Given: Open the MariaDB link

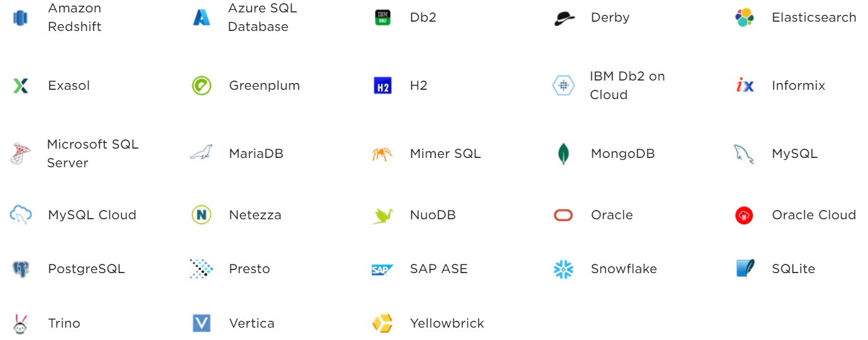Looking at the screenshot, I should pyautogui.click(x=256, y=154).
